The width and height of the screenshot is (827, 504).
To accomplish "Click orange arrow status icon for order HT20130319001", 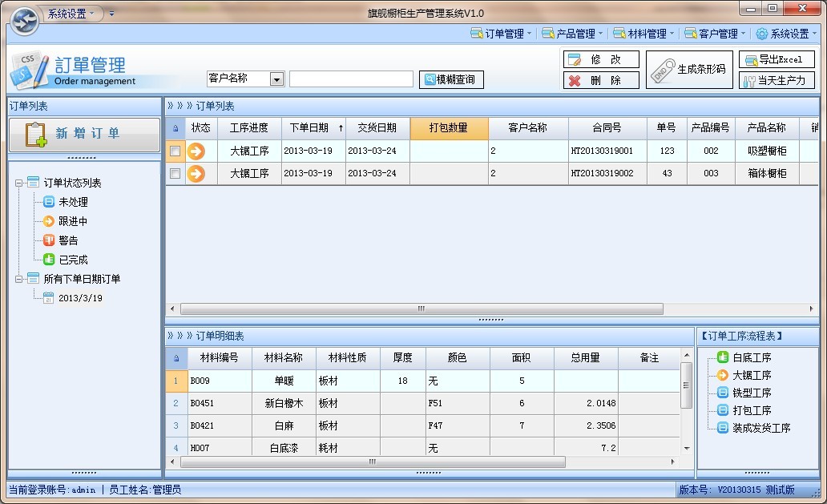I will [x=196, y=151].
